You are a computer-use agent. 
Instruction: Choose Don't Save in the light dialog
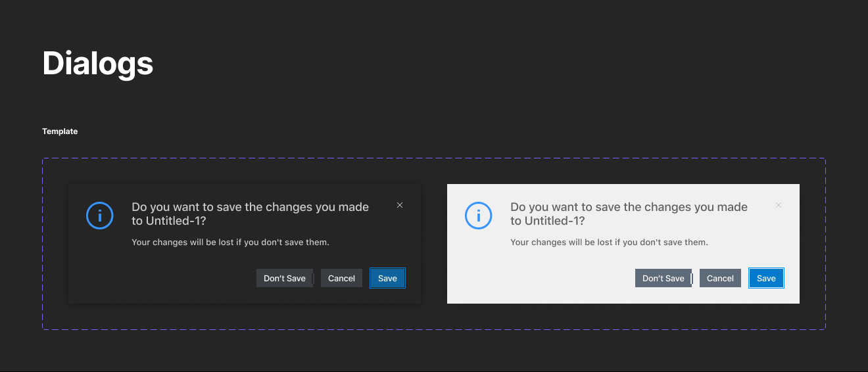tap(663, 279)
